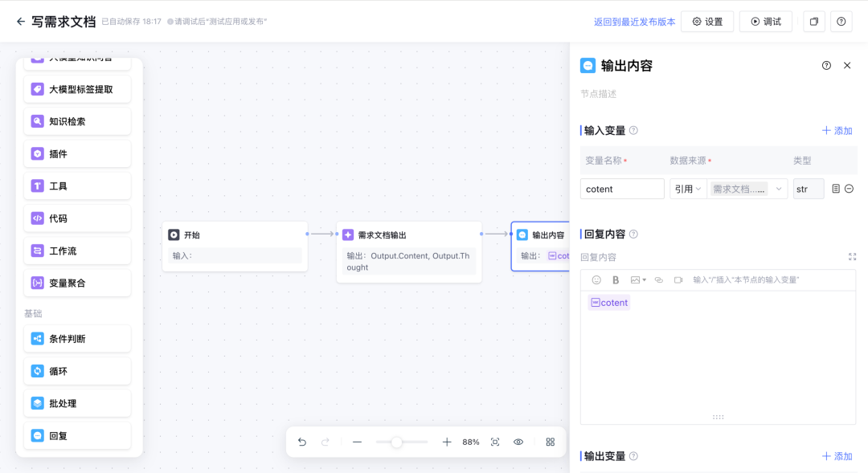Toggle bold formatting in reply content
The image size is (868, 473).
616,279
